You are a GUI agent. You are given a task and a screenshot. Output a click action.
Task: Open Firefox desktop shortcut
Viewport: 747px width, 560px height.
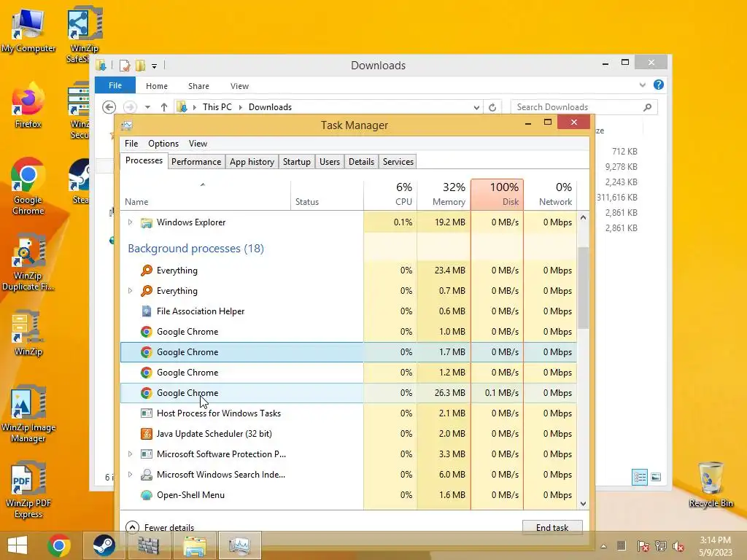tap(28, 106)
